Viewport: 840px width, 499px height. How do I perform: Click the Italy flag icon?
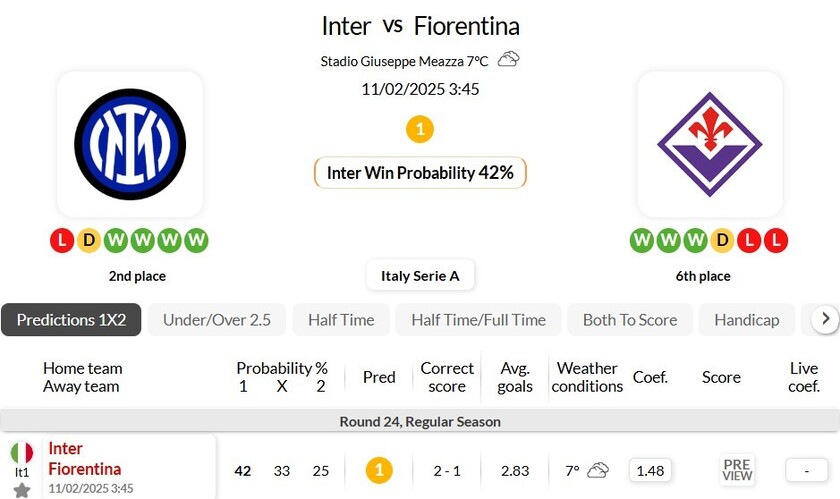pos(22,452)
